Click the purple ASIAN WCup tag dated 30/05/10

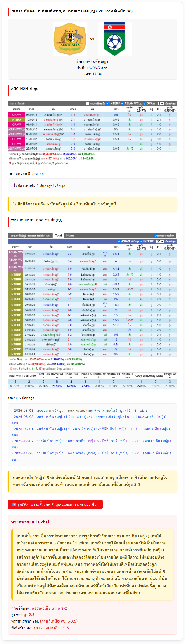click(17, 129)
